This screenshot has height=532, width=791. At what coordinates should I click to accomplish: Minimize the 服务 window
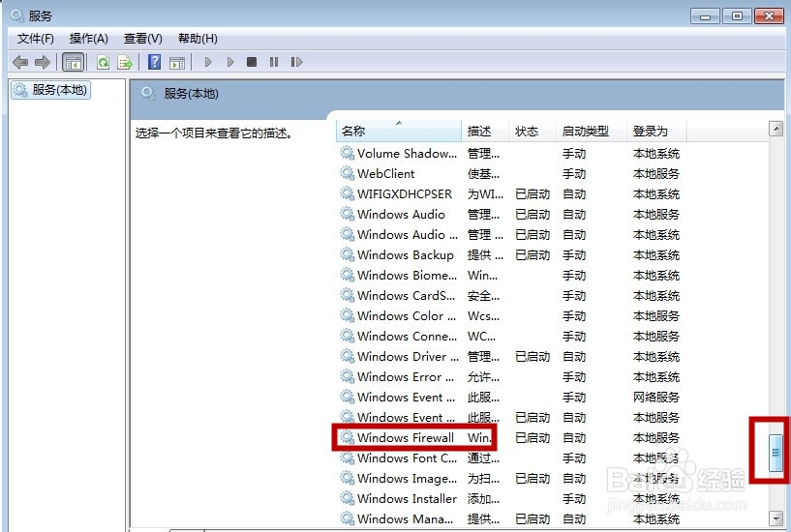coord(705,16)
